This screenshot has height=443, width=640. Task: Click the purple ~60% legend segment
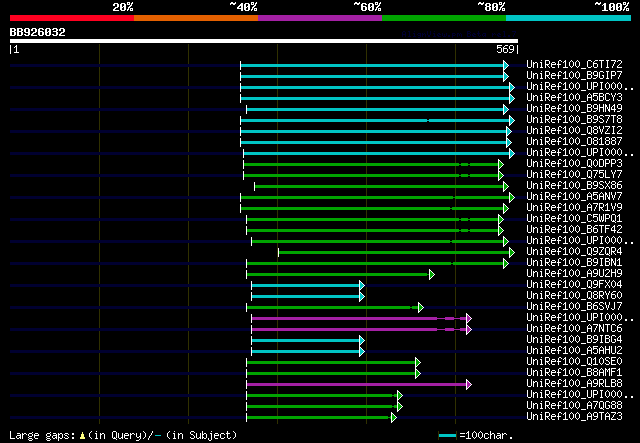[x=320, y=18]
